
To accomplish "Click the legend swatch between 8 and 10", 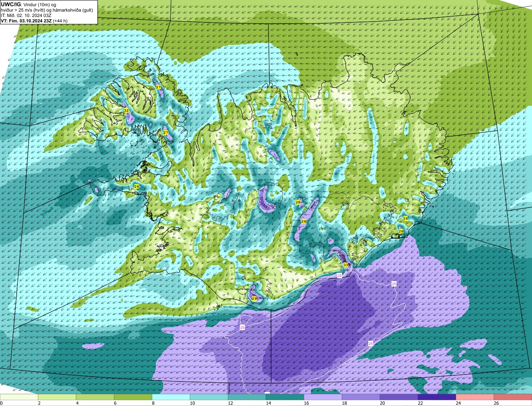I will [171, 397].
